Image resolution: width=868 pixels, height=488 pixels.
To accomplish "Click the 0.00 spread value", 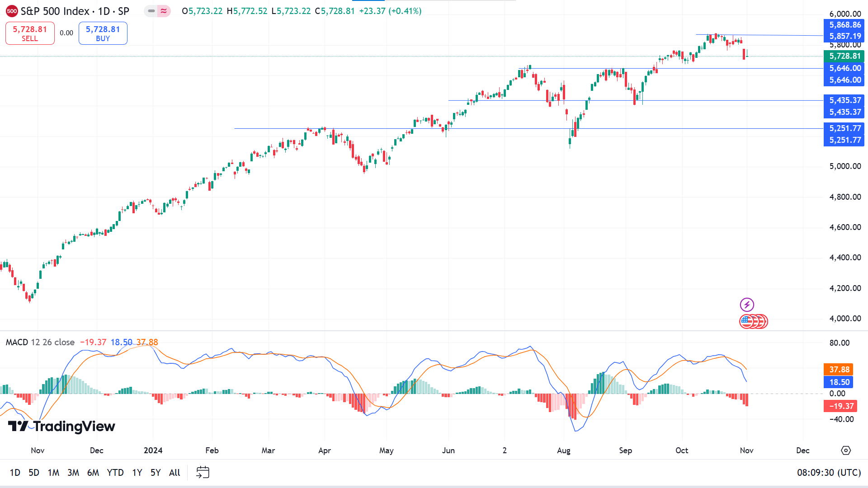I will coord(66,33).
